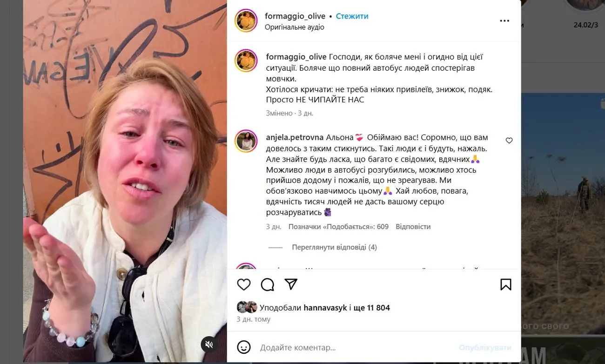Click 'Відповісти' under anjela.petrovna's comment

[413, 227]
